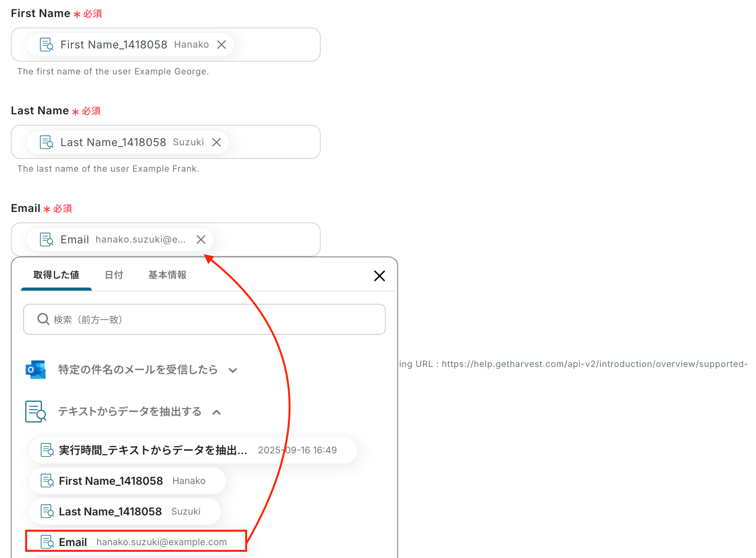Viewport: 756px width, 558px height.
Task: Remove the Email chip using its X icon
Action: tap(201, 239)
